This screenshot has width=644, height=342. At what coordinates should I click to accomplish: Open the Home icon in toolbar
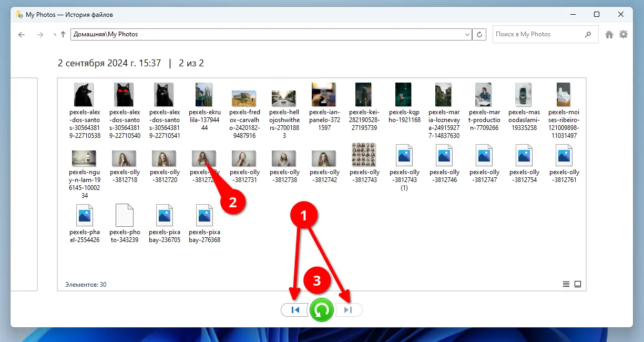click(609, 35)
